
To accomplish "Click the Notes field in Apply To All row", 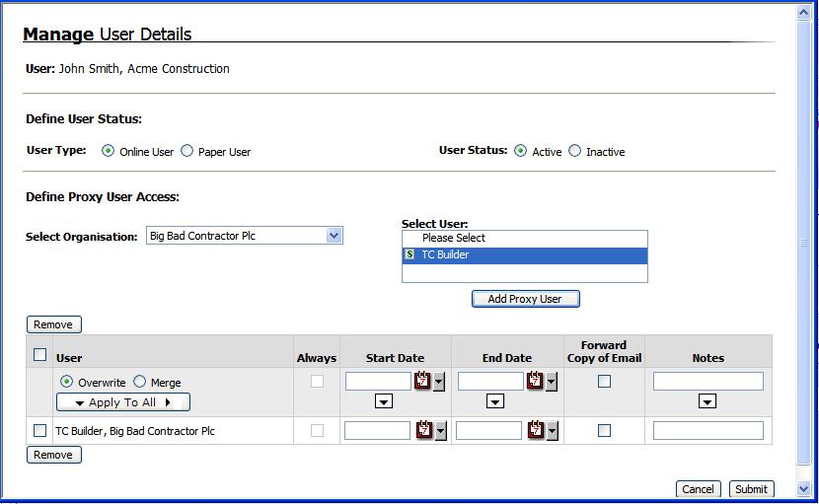I will coord(708,382).
